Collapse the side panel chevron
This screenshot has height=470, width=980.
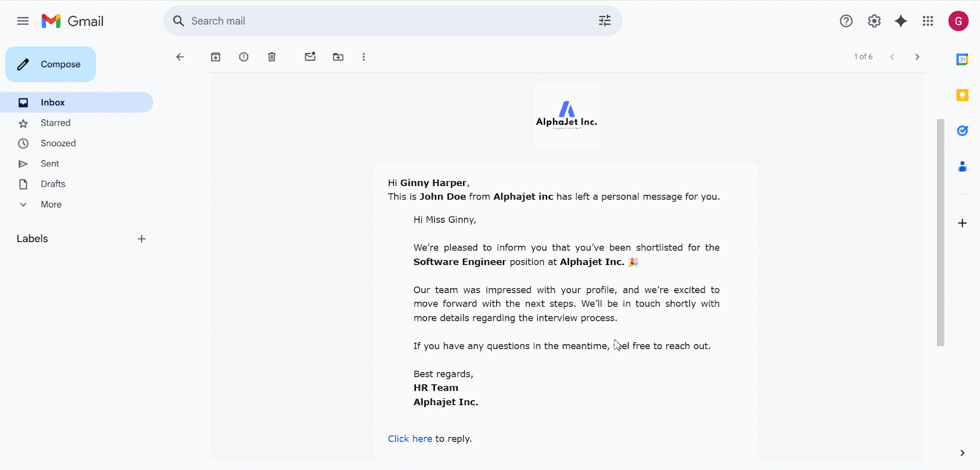[962, 453]
